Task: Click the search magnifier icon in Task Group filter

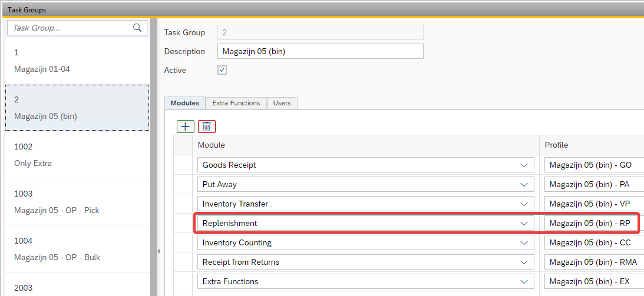Action: pos(137,28)
